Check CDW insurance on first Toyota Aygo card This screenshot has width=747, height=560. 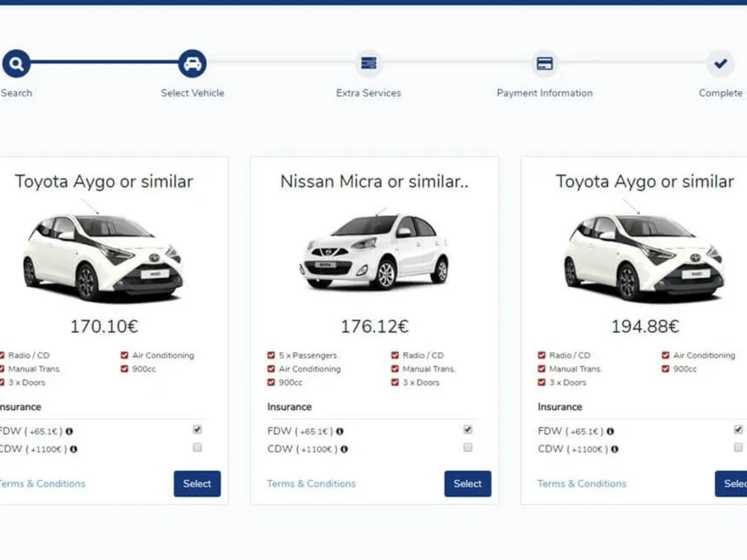pos(196,447)
